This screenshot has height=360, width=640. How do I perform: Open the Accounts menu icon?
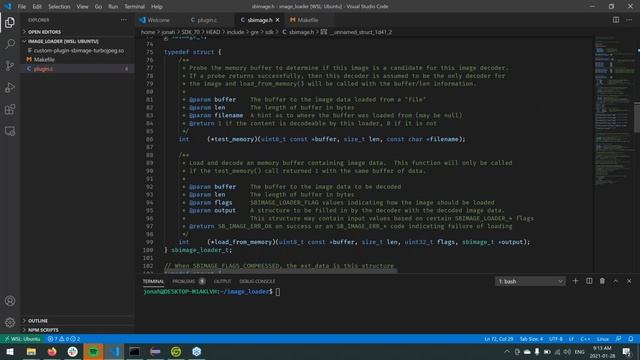coord(10,301)
